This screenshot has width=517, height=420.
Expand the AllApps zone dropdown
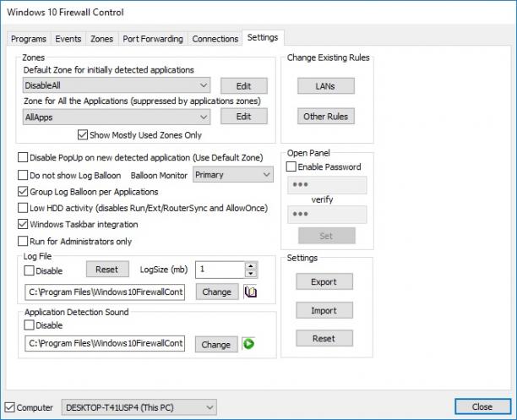[117, 117]
